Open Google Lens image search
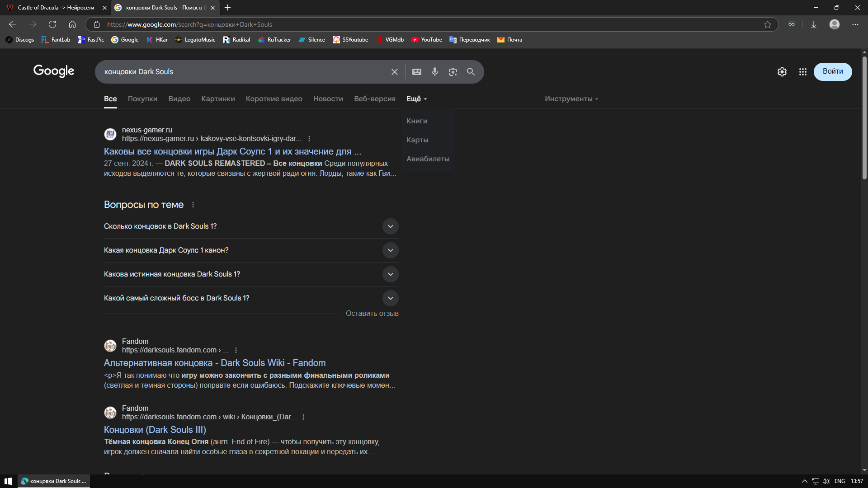 pyautogui.click(x=453, y=72)
